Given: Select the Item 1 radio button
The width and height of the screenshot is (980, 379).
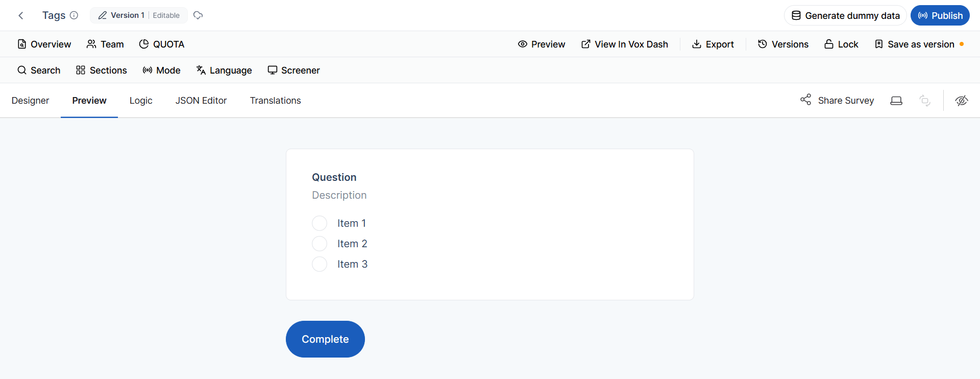Looking at the screenshot, I should [320, 223].
